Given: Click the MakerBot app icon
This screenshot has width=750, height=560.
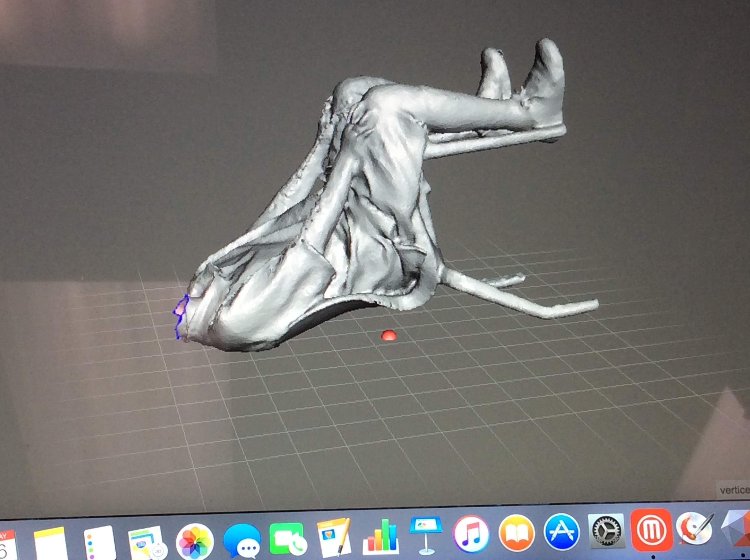Looking at the screenshot, I should pyautogui.click(x=651, y=530).
